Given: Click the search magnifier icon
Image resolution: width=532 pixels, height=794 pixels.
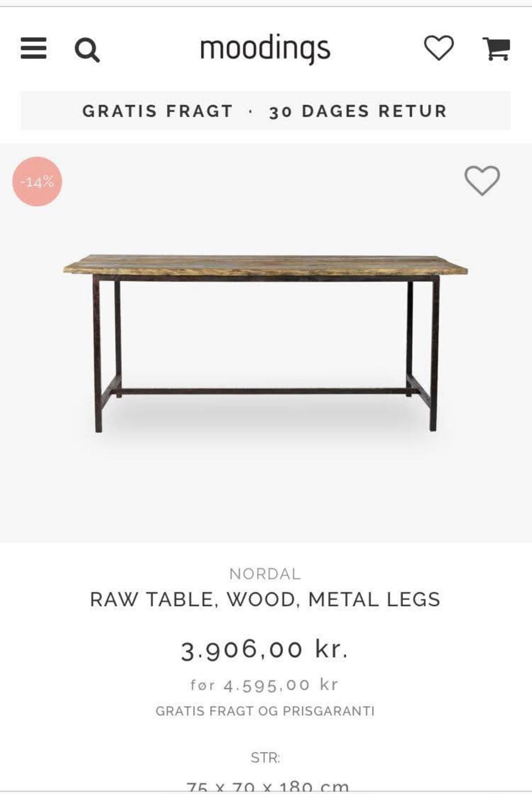Looking at the screenshot, I should point(87,50).
